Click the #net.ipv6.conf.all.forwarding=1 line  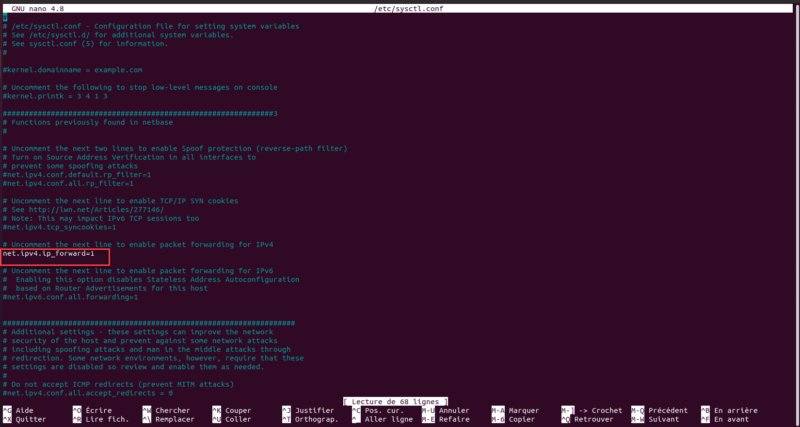[x=70, y=297]
